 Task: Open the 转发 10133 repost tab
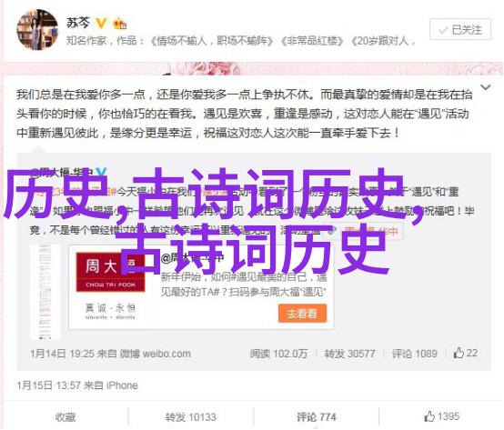coord(191,417)
